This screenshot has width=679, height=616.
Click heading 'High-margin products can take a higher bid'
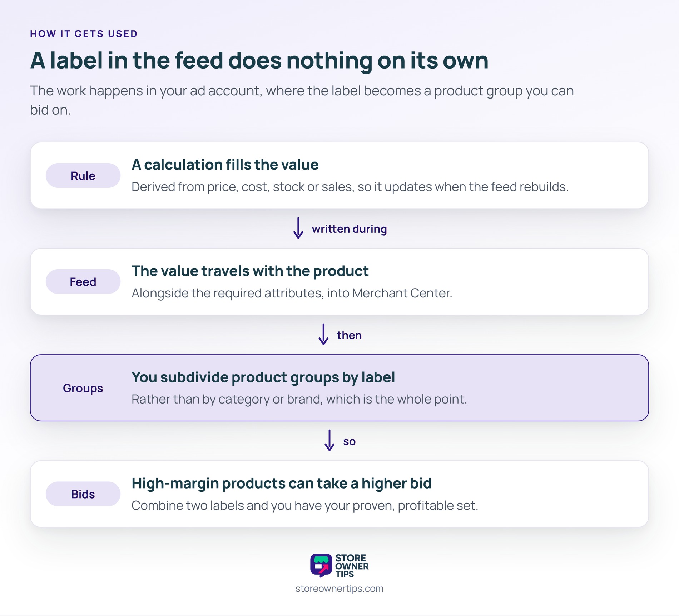click(x=281, y=484)
